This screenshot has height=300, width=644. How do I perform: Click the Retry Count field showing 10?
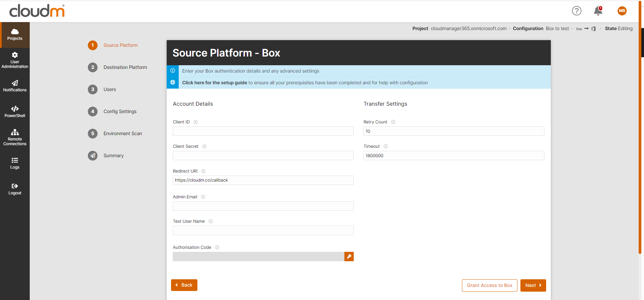pos(454,131)
